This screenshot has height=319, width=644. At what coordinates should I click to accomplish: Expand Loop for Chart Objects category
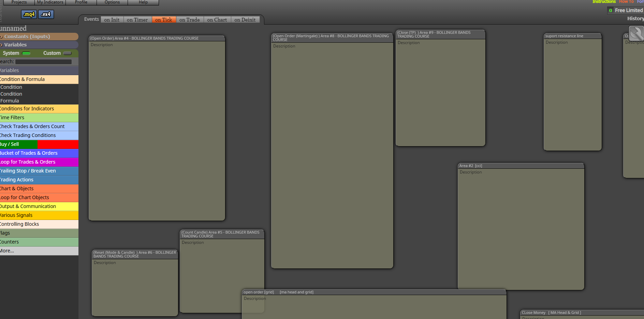(39, 197)
